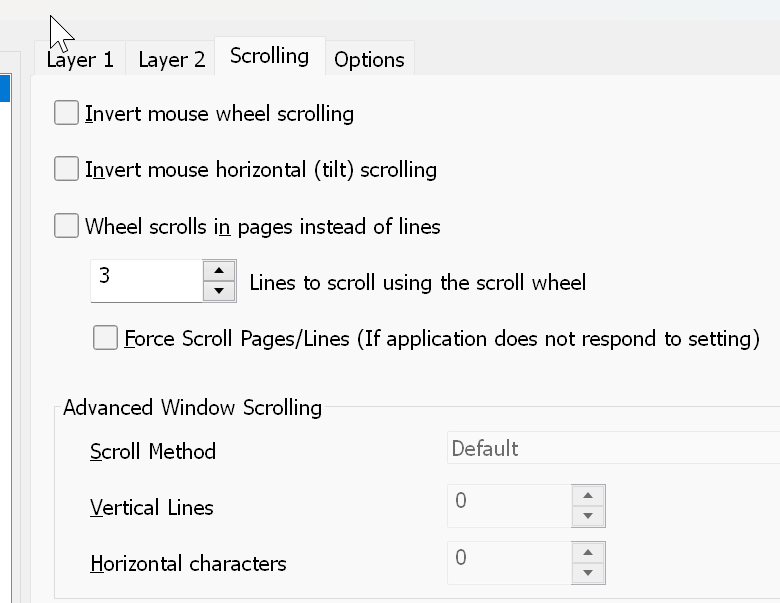
Task: Select the blue highlighted item in left list
Action: pos(5,89)
